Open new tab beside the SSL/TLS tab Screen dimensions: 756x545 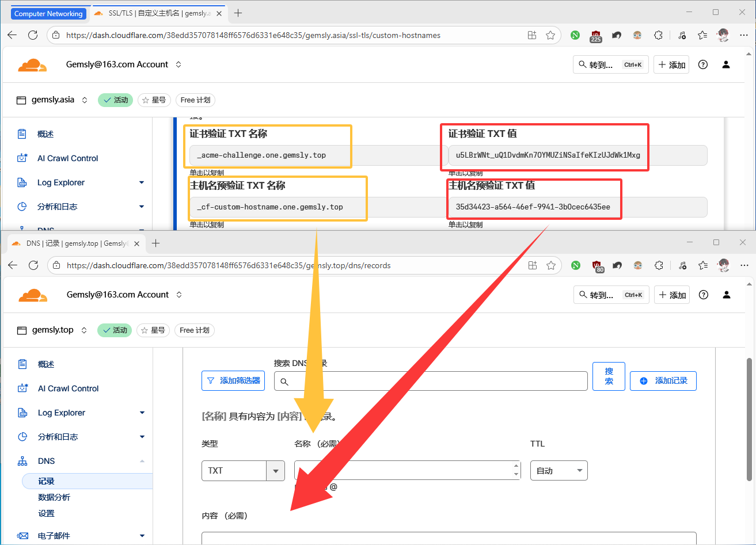coord(238,13)
